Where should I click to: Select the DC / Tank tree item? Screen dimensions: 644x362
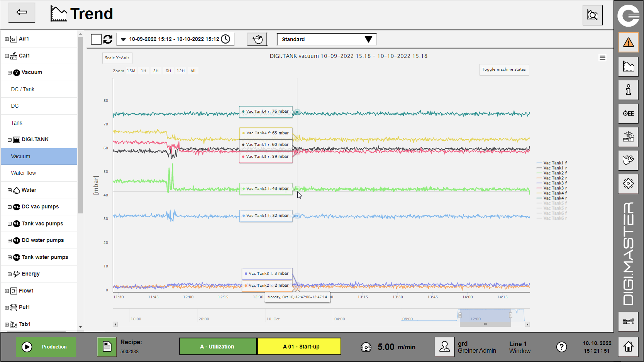(x=39, y=89)
